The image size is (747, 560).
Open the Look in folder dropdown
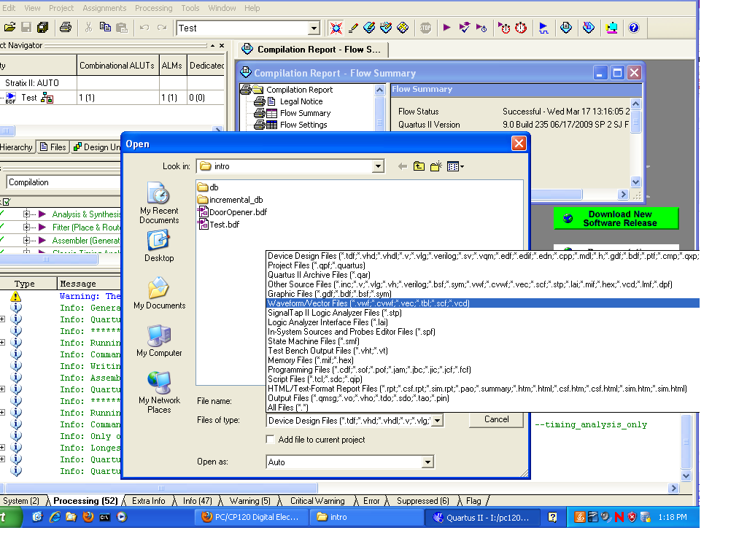[x=378, y=166]
